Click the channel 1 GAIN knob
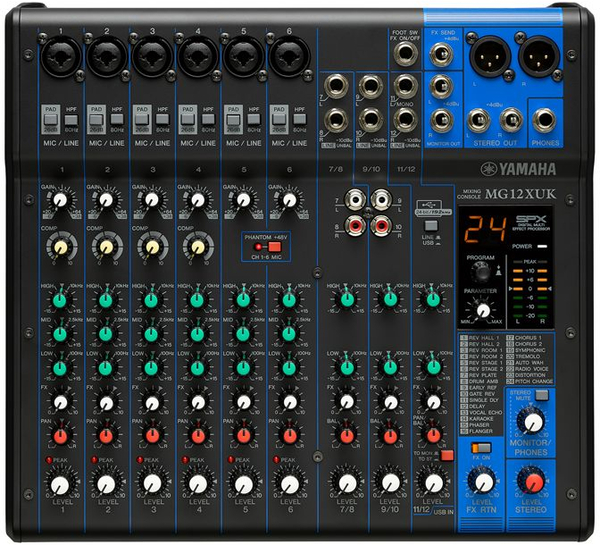 pos(60,200)
